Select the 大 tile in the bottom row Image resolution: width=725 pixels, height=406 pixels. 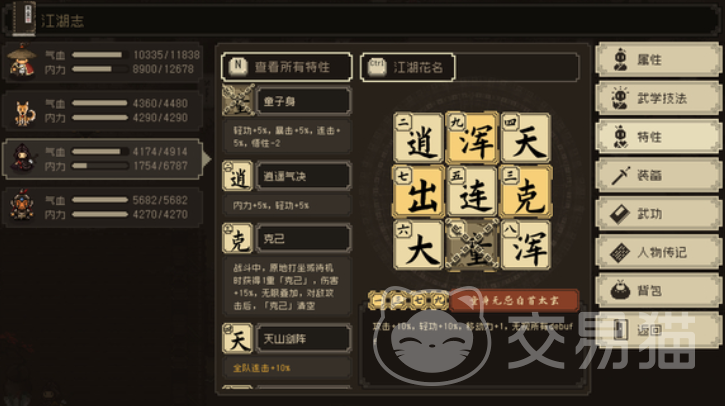(418, 245)
